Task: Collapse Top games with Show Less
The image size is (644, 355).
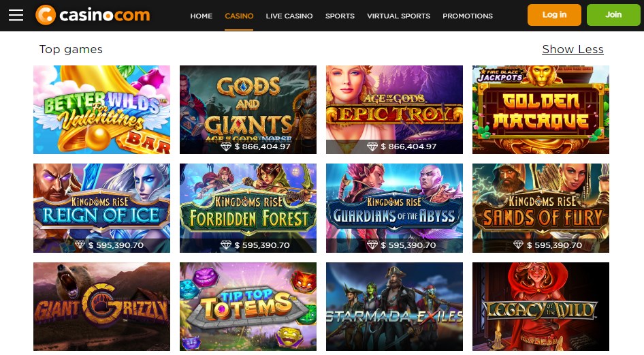Action: pyautogui.click(x=573, y=49)
